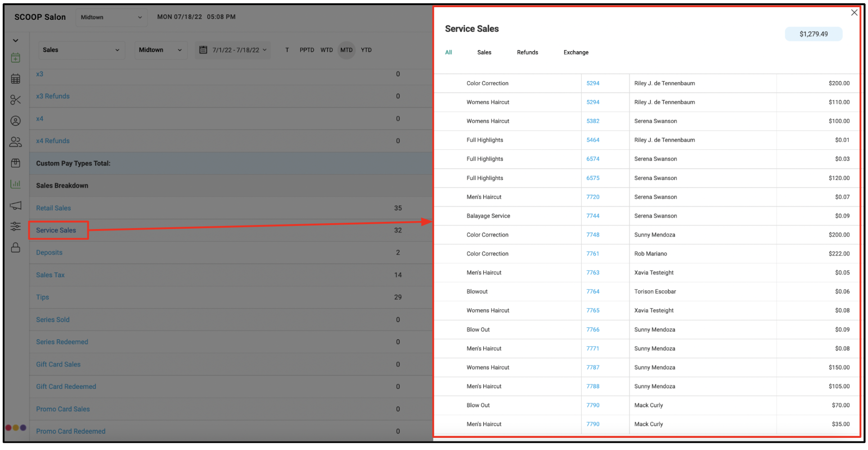Click the date range calendar icon
Image resolution: width=868 pixels, height=450 pixels.
(x=203, y=49)
